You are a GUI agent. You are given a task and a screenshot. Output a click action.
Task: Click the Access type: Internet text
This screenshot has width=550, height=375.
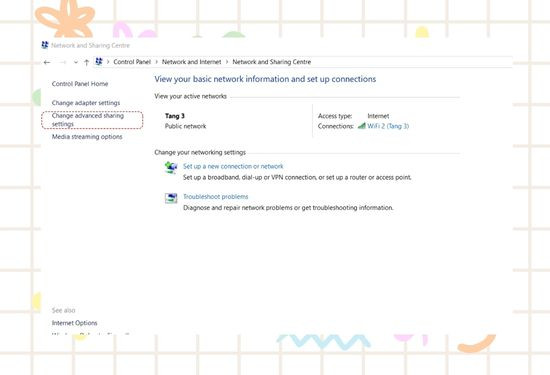354,116
